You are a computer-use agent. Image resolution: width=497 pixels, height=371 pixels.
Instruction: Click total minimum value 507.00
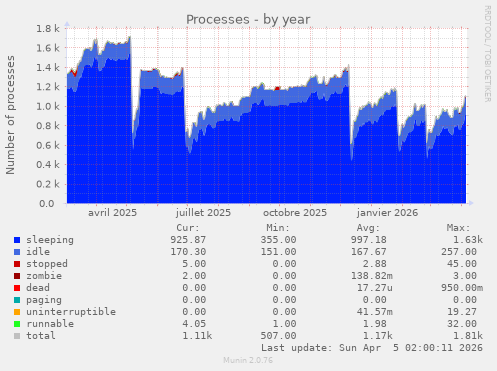[x=278, y=336]
